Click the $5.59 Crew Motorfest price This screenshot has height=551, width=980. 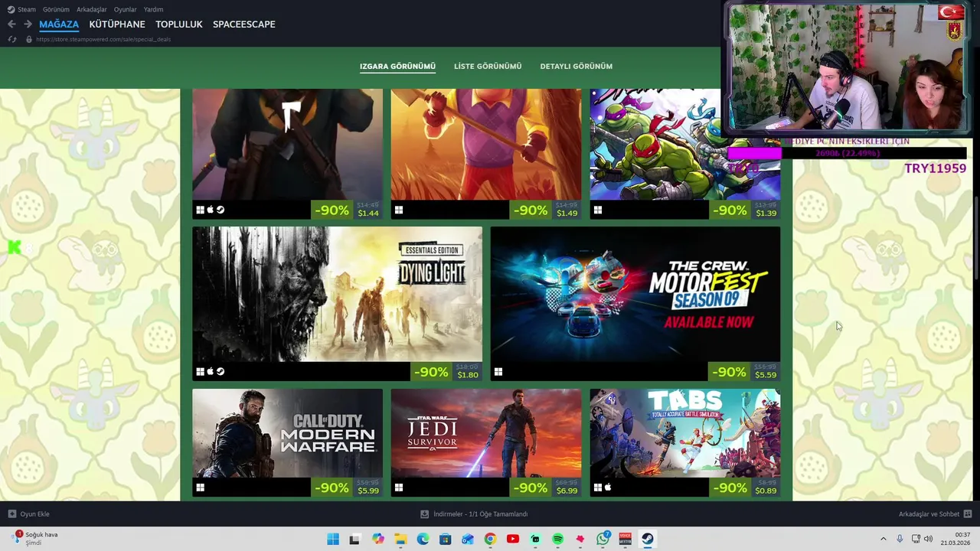click(x=766, y=375)
